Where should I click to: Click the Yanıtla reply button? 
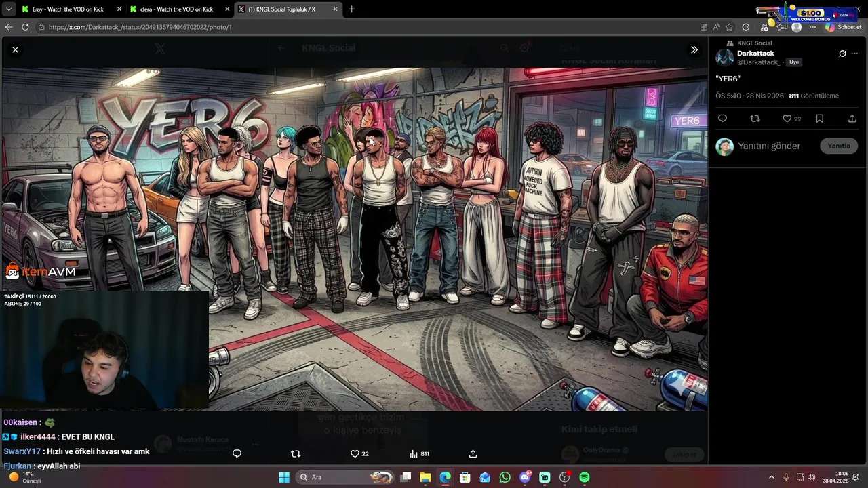pos(839,146)
